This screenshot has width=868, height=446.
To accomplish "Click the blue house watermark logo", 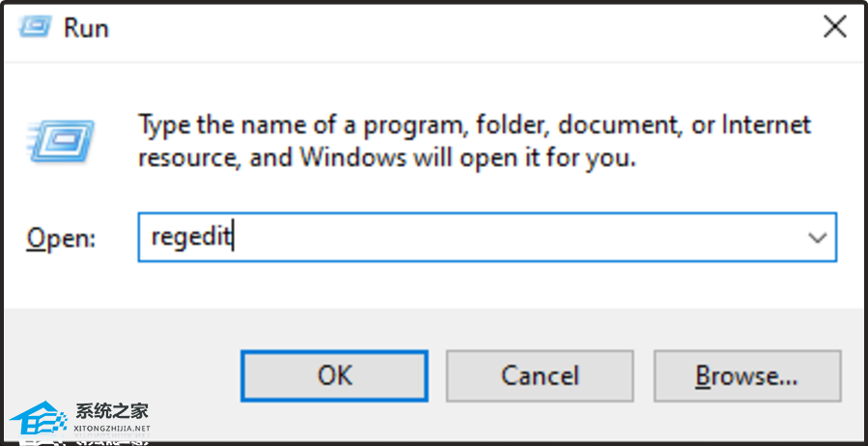I will coord(40,419).
